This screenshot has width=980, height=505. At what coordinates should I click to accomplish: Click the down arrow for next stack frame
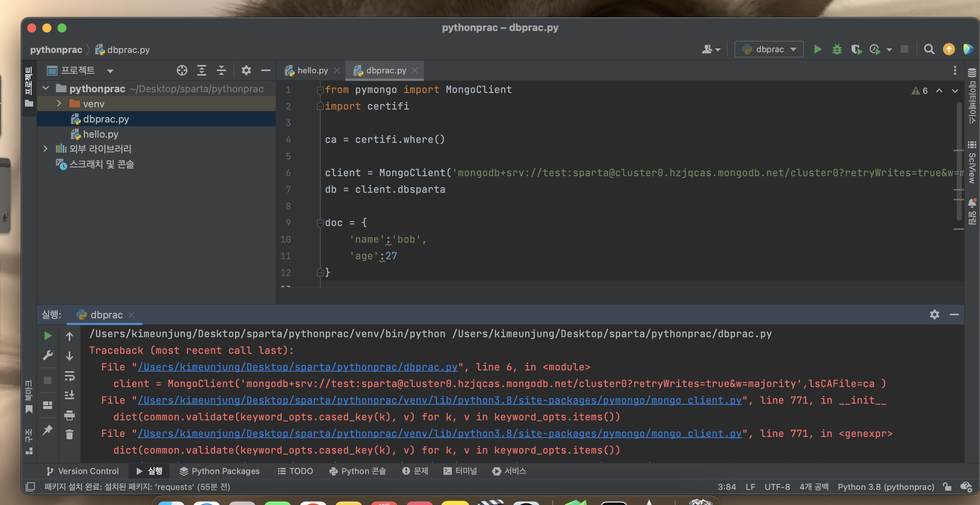[x=70, y=356]
